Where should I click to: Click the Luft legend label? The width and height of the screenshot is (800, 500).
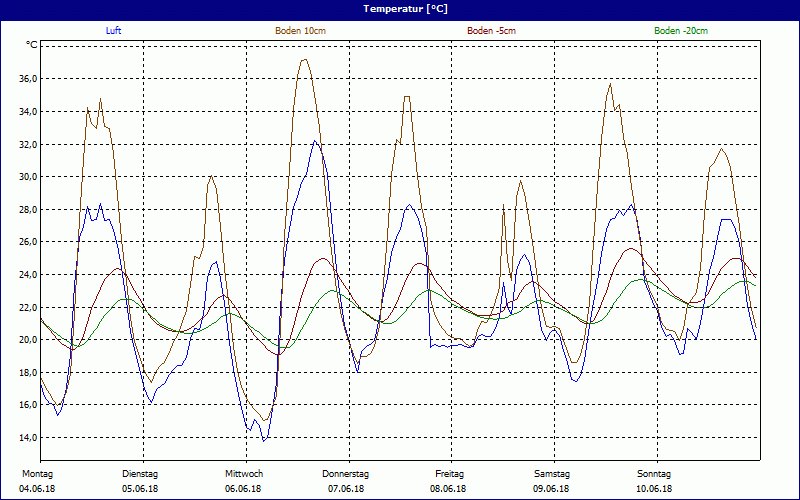[x=115, y=31]
